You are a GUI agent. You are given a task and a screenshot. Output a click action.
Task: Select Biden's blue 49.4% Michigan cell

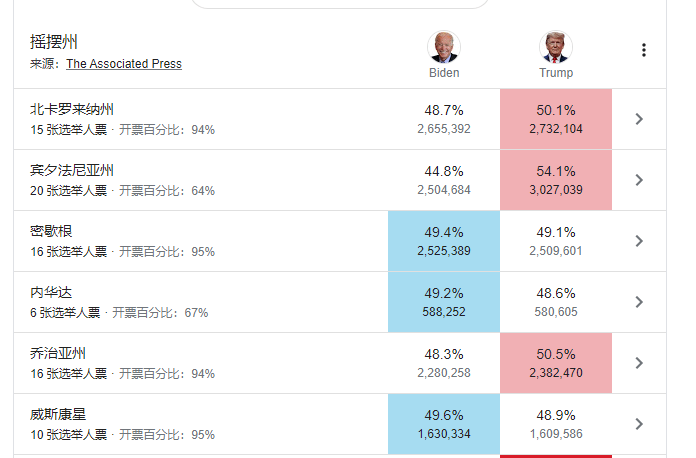[444, 241]
